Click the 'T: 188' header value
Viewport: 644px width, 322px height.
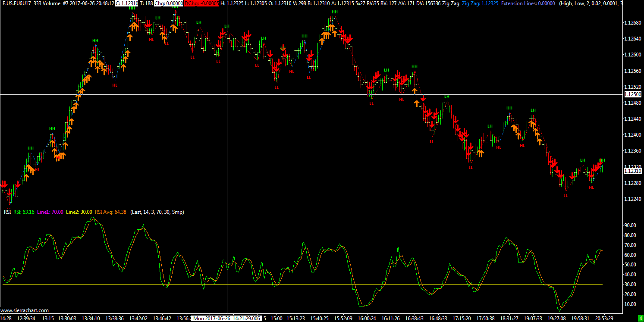[x=146, y=3]
